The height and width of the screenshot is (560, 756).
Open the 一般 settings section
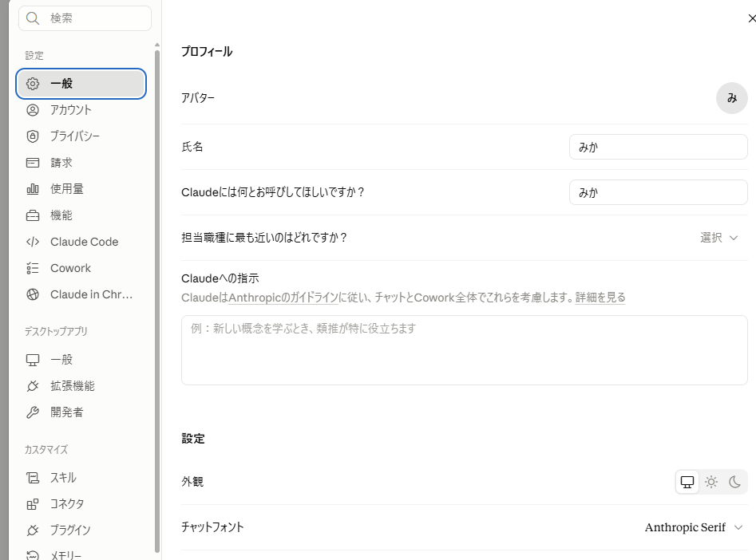(x=81, y=84)
